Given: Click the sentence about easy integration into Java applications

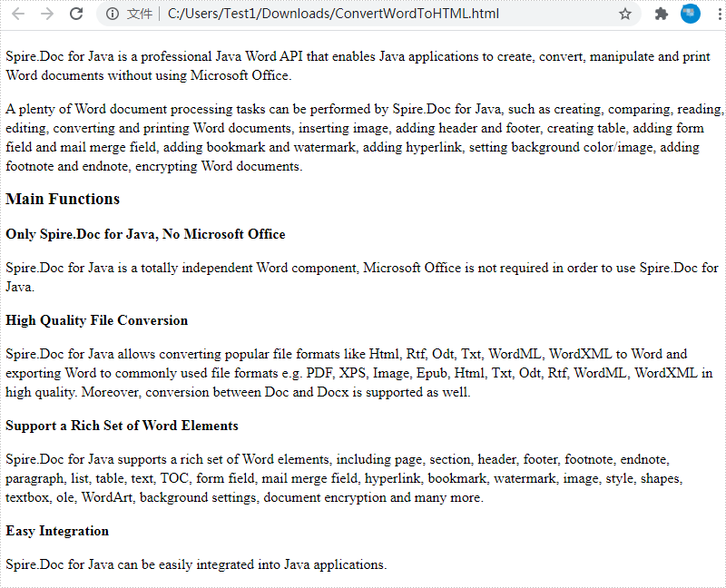Looking at the screenshot, I should 196,564.
